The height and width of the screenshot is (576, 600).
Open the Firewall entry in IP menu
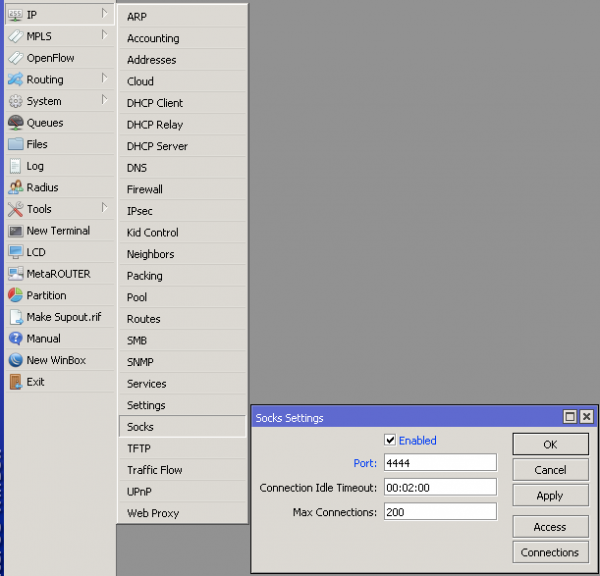(145, 189)
